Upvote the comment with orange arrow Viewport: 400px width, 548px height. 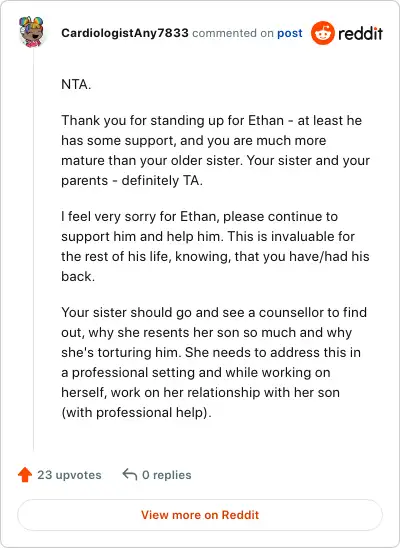click(x=25, y=475)
